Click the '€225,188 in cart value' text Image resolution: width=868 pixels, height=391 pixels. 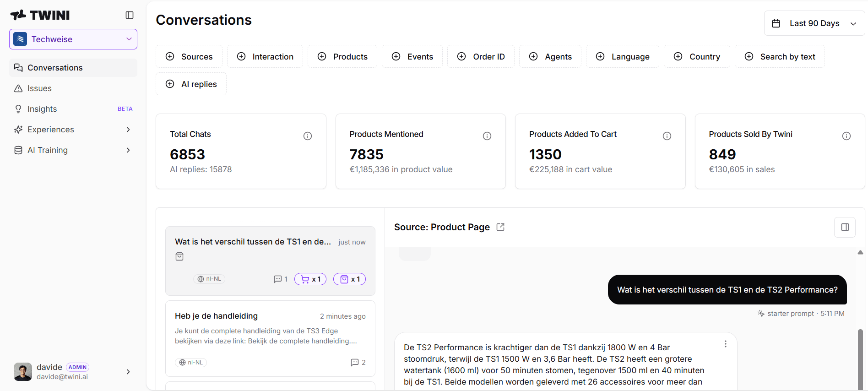coord(571,169)
